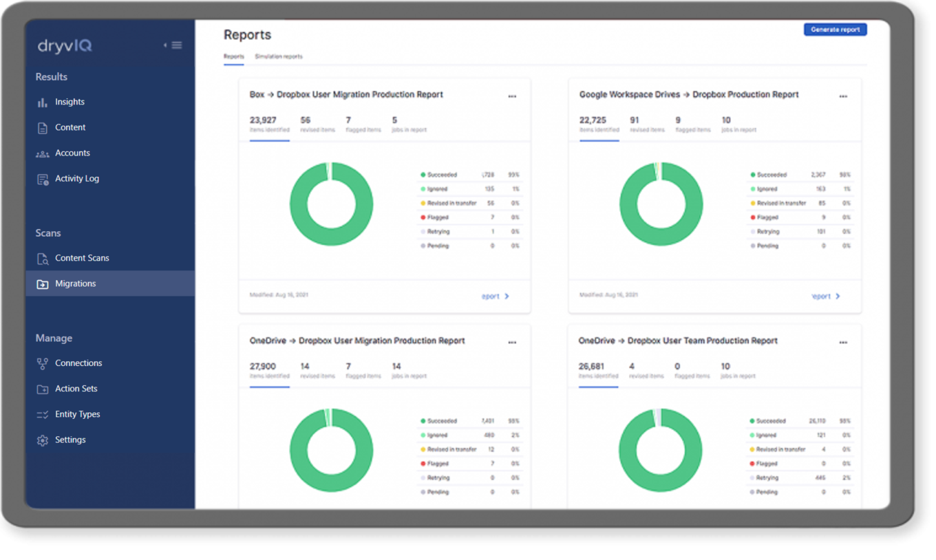Click OneDrive User Team report donut chart
This screenshot has width=936, height=560.
(661, 450)
